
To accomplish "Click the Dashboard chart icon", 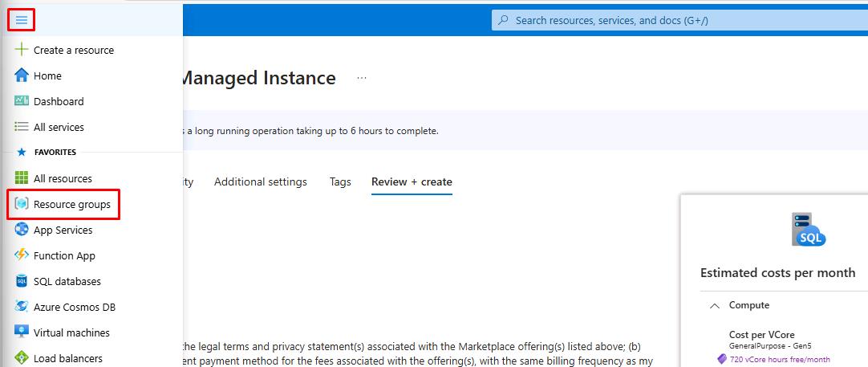I will coord(21,101).
